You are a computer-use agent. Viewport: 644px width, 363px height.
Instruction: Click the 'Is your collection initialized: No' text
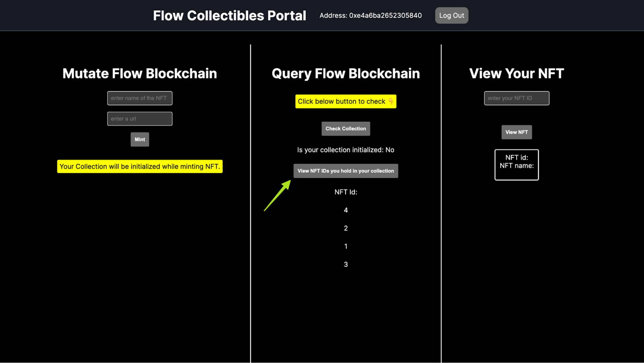(346, 150)
